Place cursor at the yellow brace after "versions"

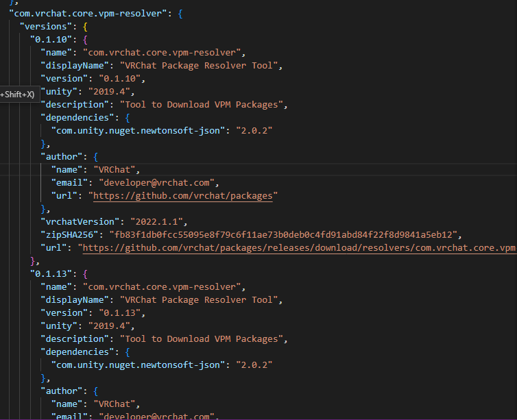[x=85, y=27]
